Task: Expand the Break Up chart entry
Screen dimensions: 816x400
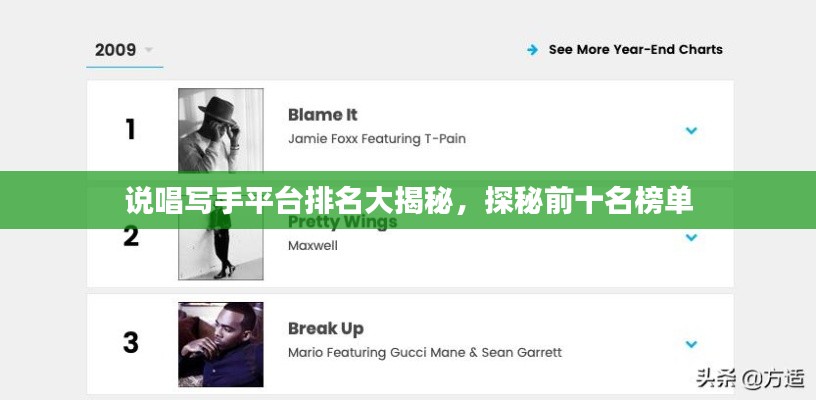Action: (690, 344)
